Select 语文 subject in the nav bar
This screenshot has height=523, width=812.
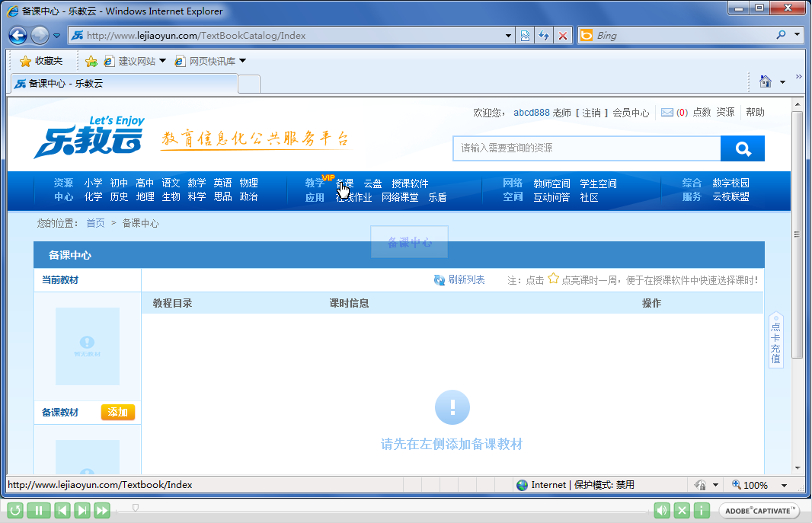[171, 183]
